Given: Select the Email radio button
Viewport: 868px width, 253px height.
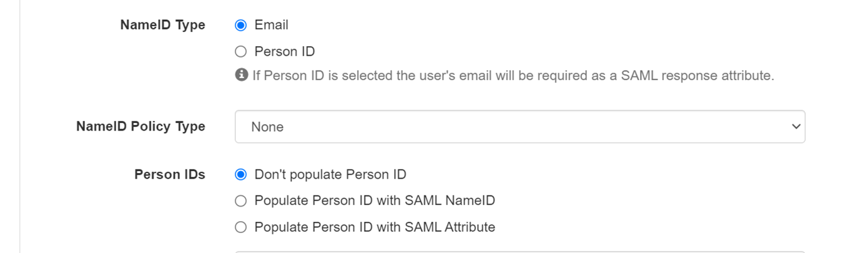Looking at the screenshot, I should point(241,26).
